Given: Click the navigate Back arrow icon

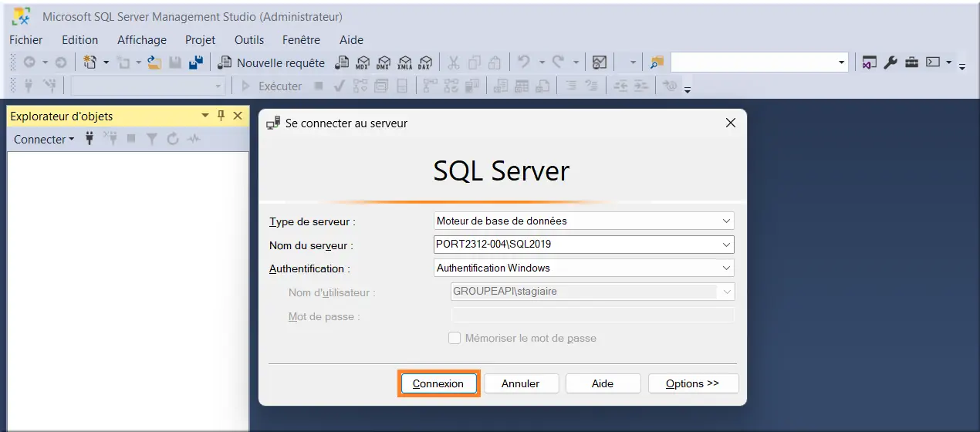Looking at the screenshot, I should (29, 62).
